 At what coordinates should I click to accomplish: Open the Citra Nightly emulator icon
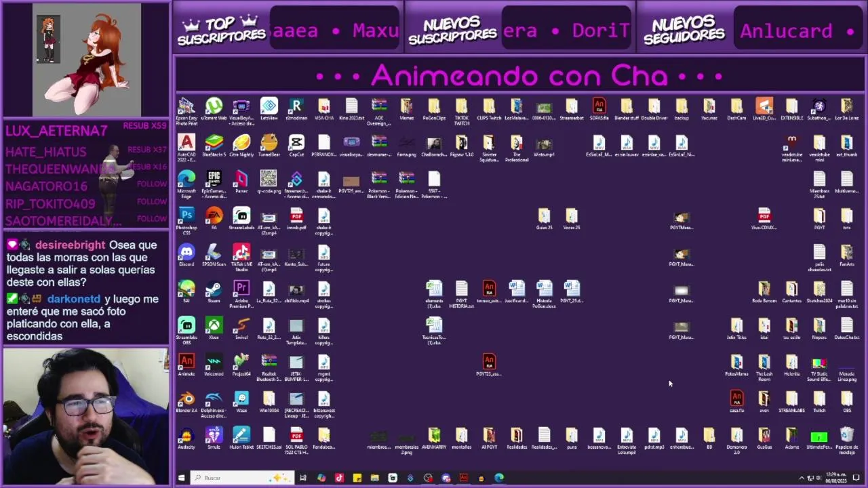(x=241, y=146)
